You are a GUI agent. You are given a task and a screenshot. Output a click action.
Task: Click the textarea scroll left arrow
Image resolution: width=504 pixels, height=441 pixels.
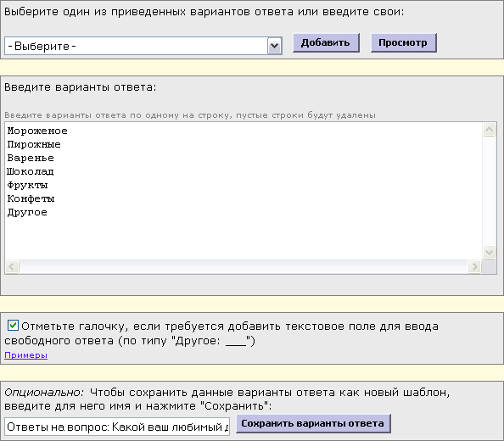(12, 266)
